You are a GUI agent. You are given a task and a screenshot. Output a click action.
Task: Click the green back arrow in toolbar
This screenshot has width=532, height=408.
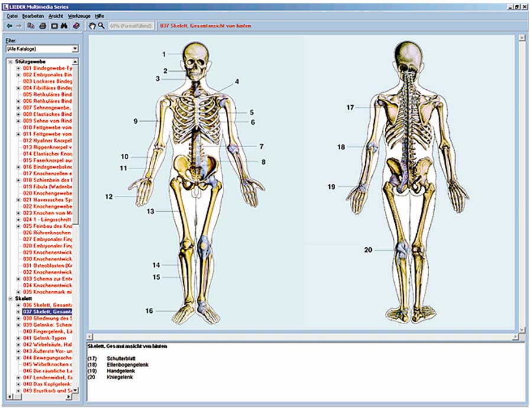9,26
